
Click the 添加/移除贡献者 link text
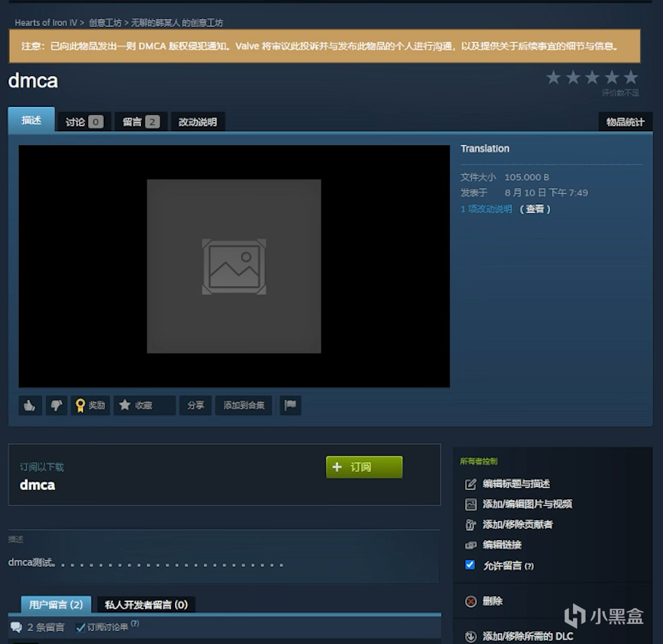[x=518, y=525]
